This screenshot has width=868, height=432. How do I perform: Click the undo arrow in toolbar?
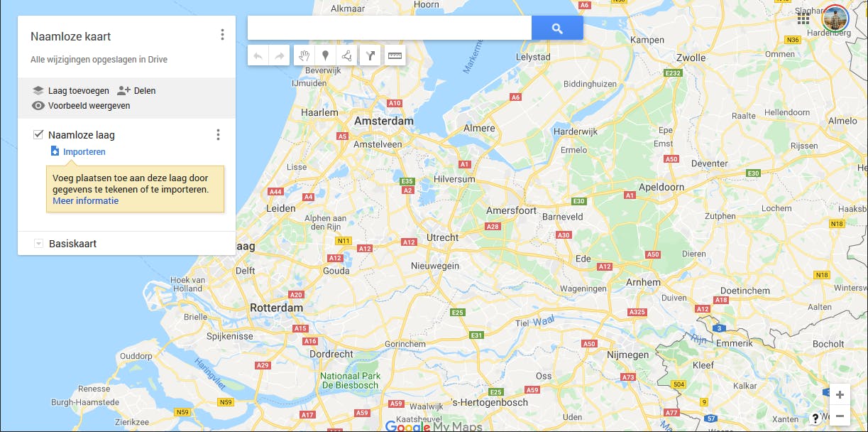coord(258,55)
